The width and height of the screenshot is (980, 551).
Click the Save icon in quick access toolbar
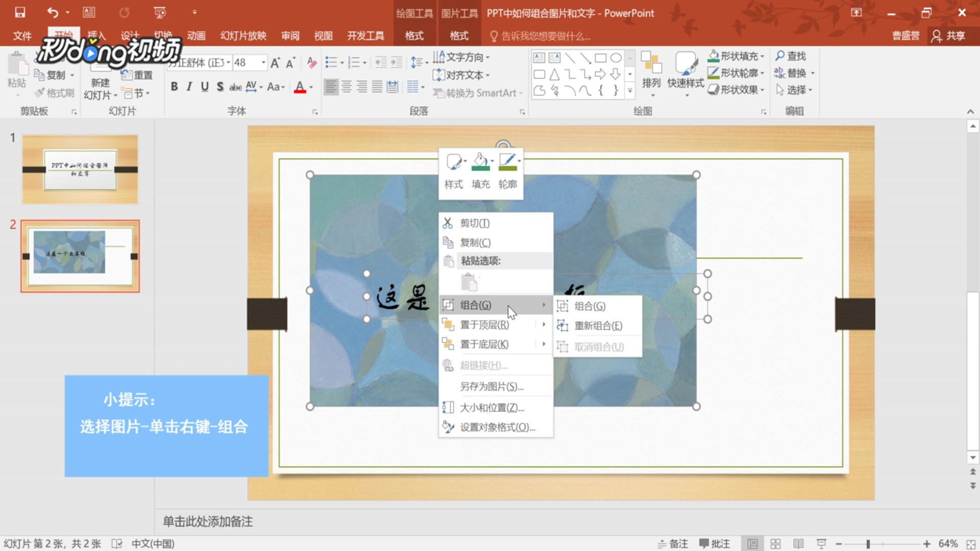[x=20, y=12]
